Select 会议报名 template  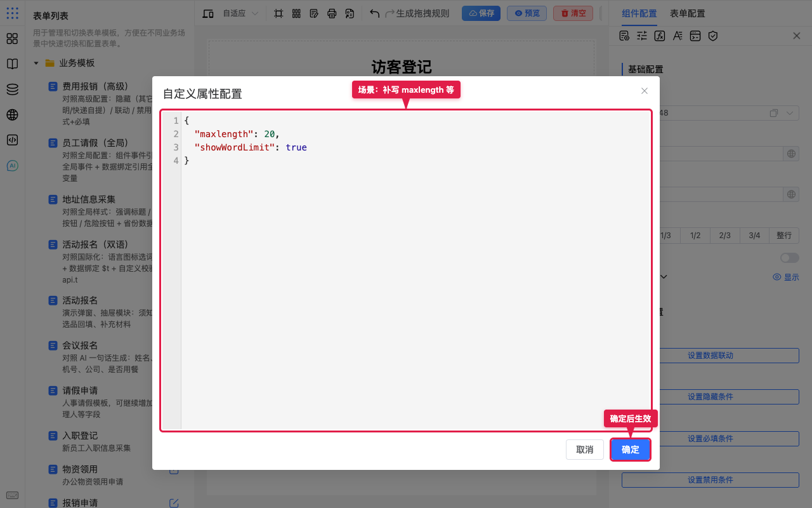click(x=80, y=345)
